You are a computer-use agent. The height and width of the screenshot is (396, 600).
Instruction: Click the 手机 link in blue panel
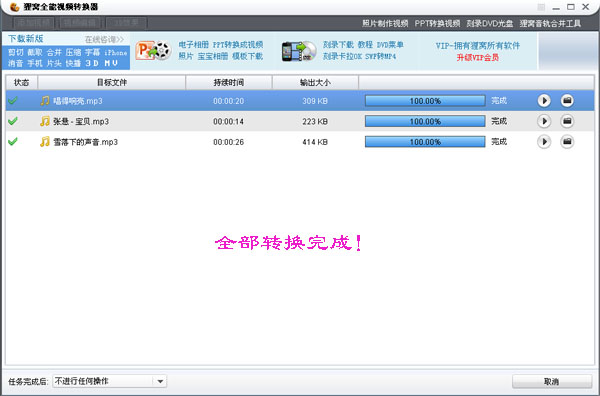click(x=35, y=63)
